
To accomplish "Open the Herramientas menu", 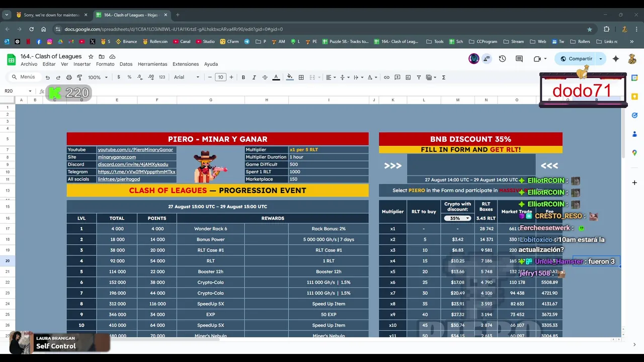I will coord(152,64).
